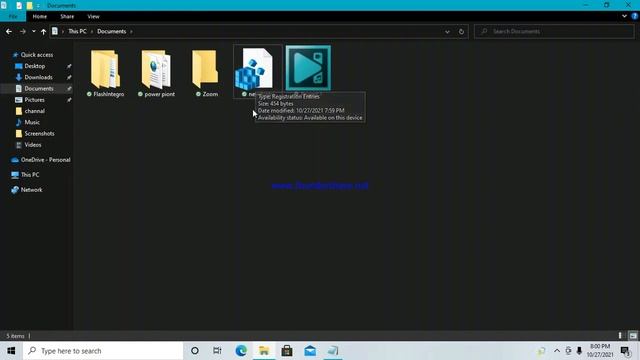Go up one folder level
640x360 pixels.
[x=43, y=31]
